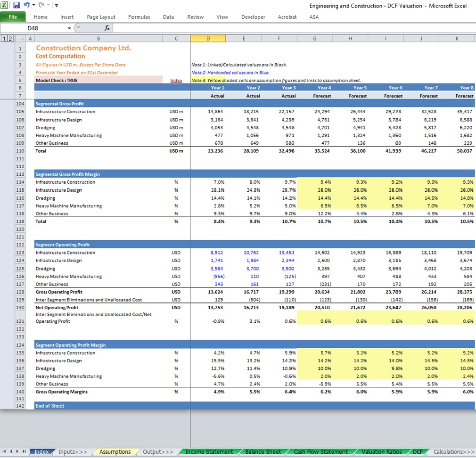Viewport: 476px width, 458px height.
Task: Open the View ribbon tab
Action: coord(222,17)
